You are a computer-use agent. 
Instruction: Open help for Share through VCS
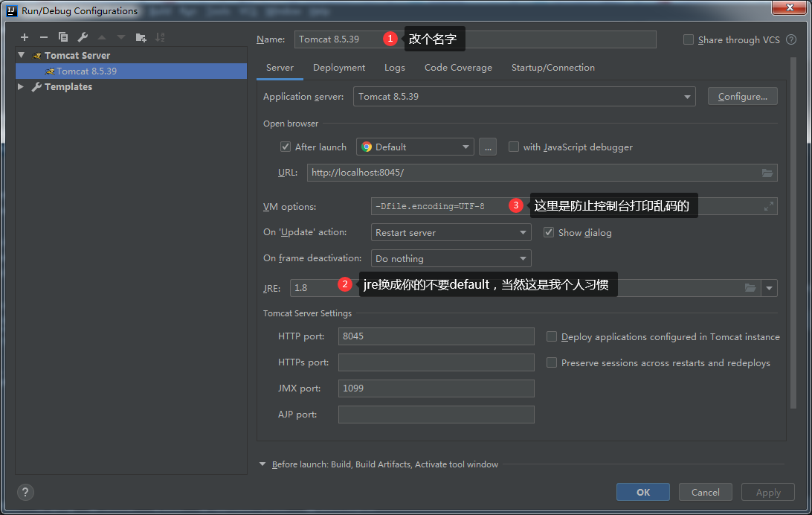coord(791,39)
